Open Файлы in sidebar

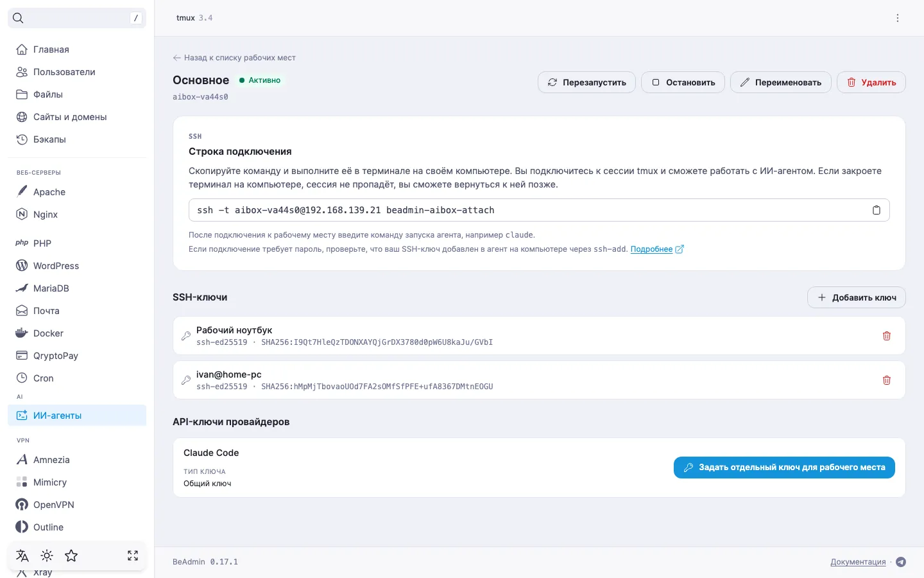(x=77, y=94)
